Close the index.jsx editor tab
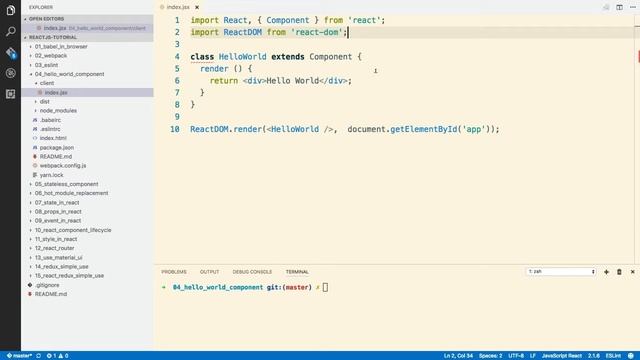 (x=197, y=7)
